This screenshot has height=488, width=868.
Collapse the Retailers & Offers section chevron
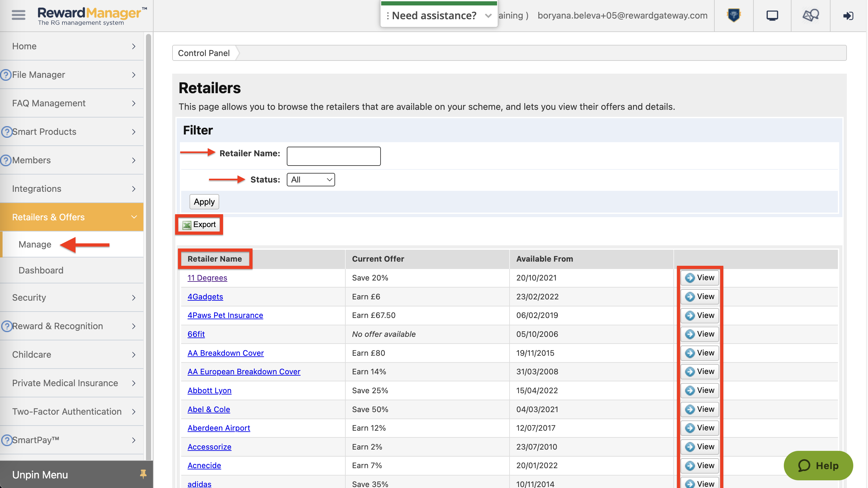134,217
